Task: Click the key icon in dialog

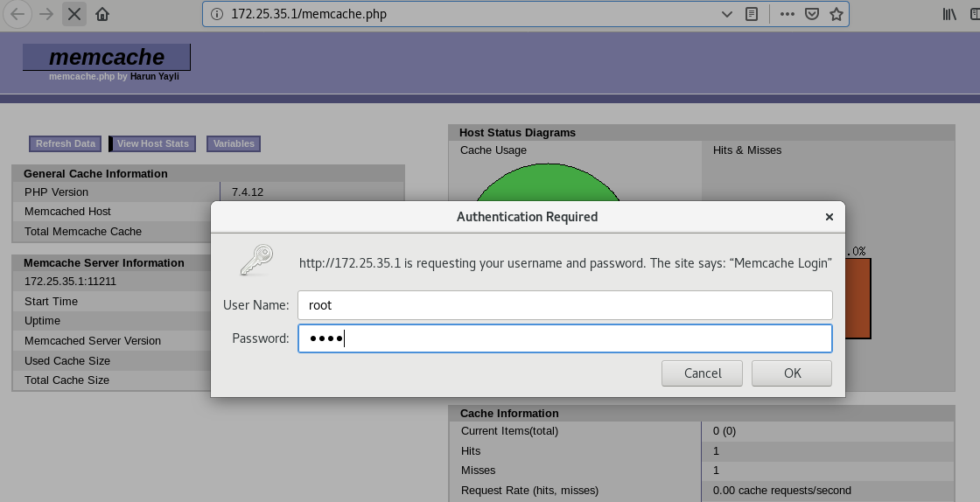Action: click(256, 260)
